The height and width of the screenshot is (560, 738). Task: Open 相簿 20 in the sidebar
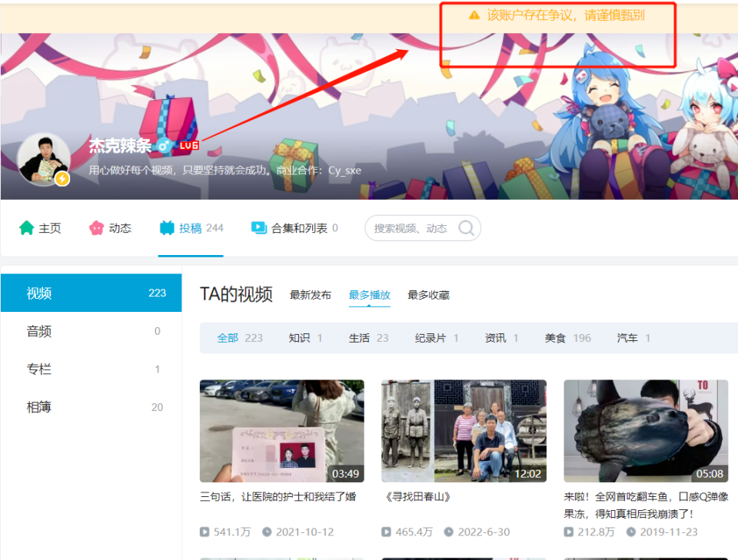click(x=91, y=407)
